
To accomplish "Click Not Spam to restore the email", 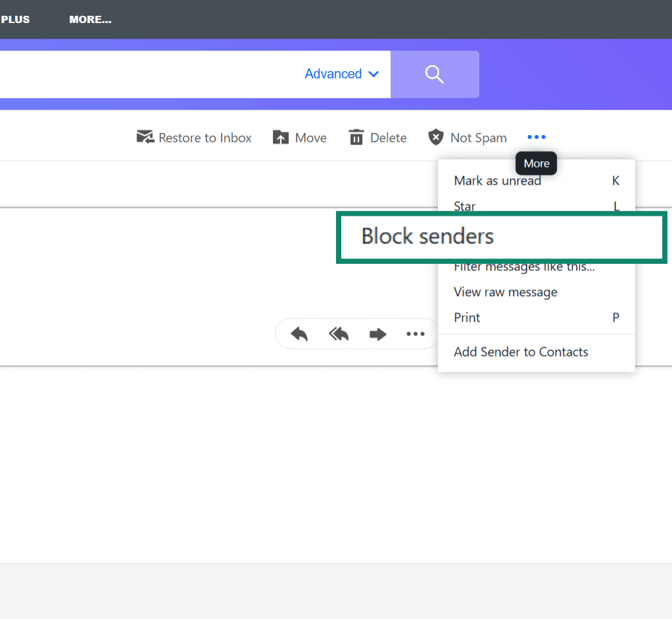I will coord(467,137).
